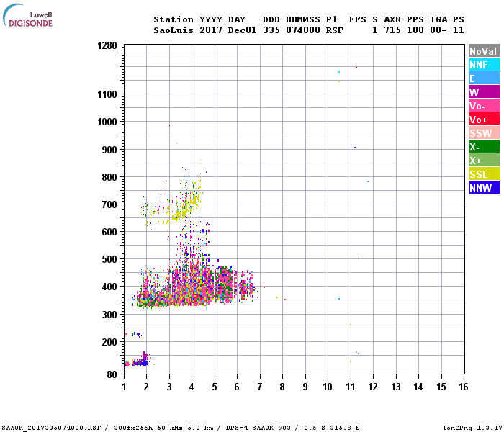Screen dimensions: 504x432
Task: Click the IGA value 00-
Action: [x=438, y=30]
